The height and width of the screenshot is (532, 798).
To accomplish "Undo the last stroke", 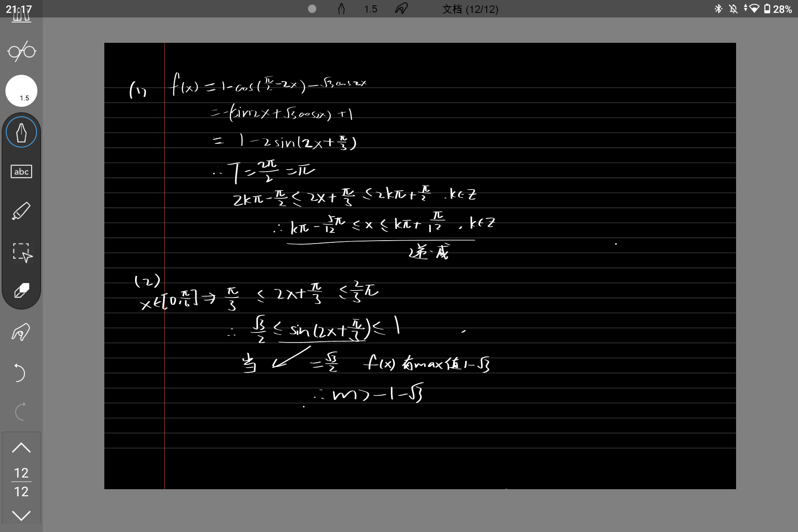I will [20, 372].
